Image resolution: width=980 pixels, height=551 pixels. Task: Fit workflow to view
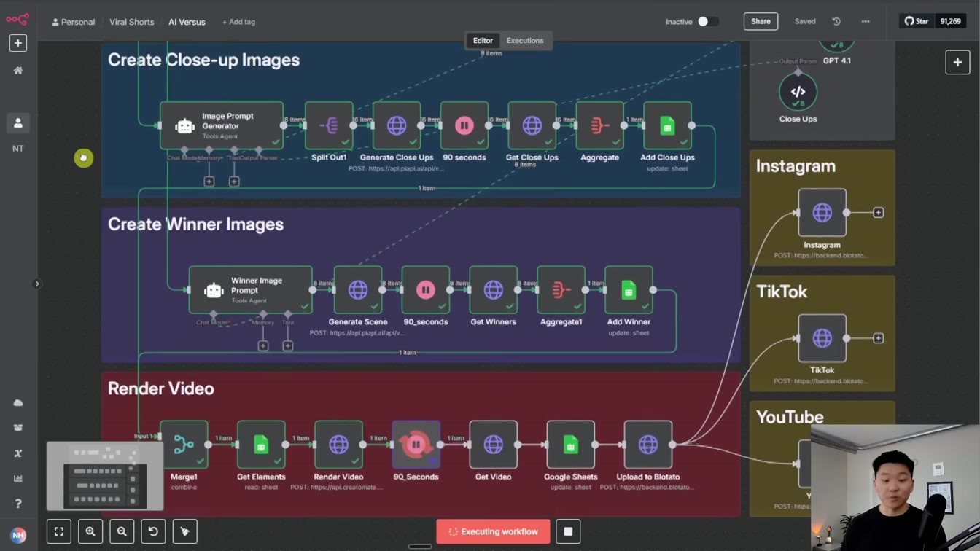[x=59, y=531]
